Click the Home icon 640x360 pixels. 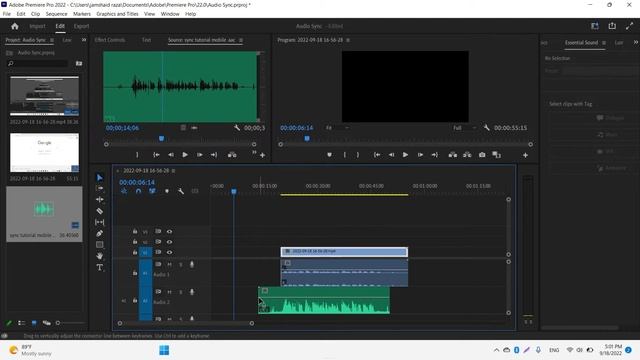(15, 26)
